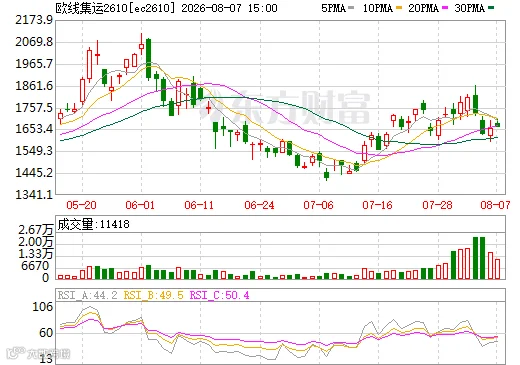Select the 07-16 date axis label
The height and width of the screenshot is (365, 520).
point(378,205)
